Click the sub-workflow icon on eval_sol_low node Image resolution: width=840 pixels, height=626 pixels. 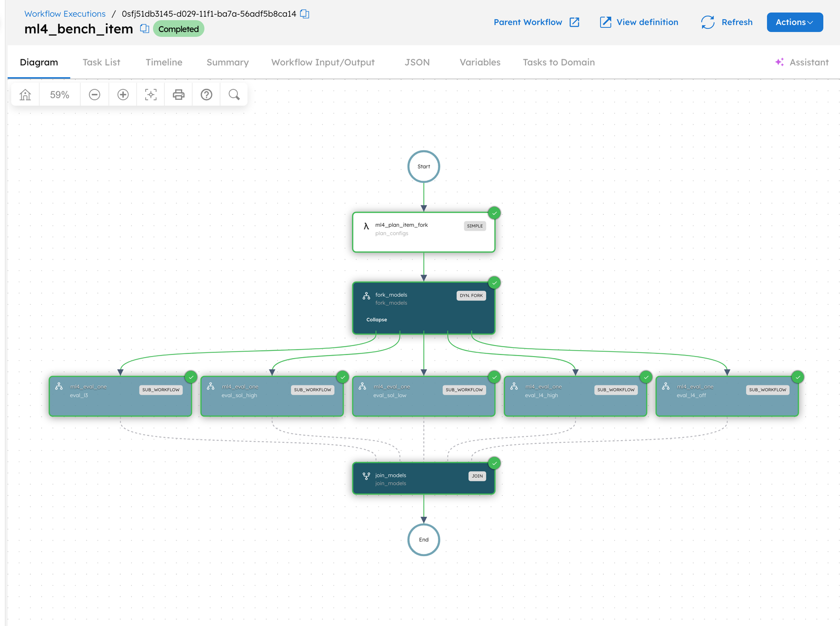point(362,386)
